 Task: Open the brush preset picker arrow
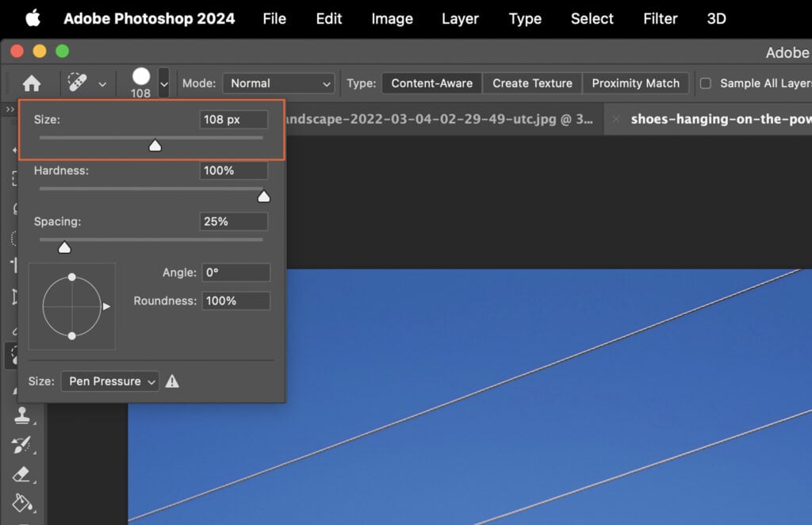[x=164, y=83]
